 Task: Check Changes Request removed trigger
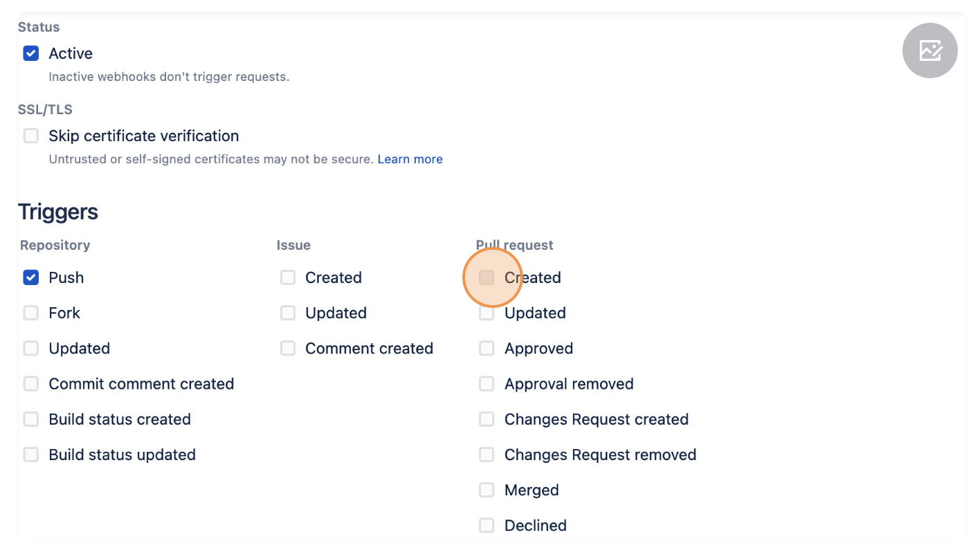coord(487,455)
